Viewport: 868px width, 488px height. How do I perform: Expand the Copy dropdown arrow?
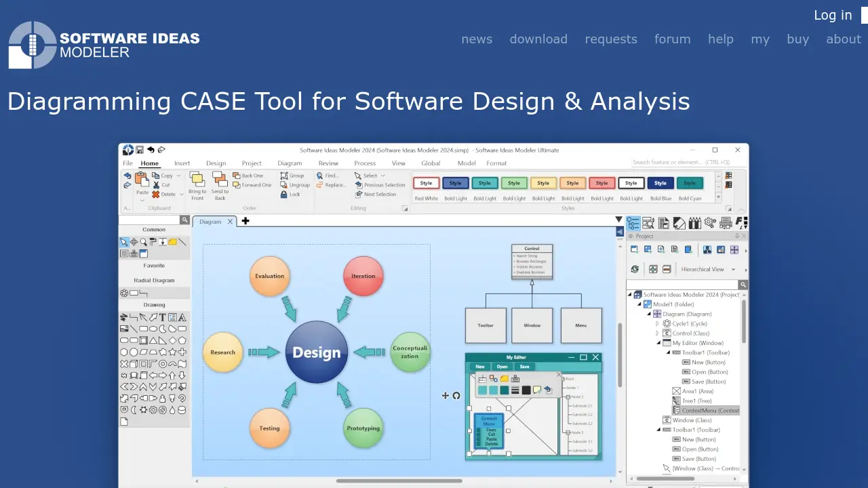tap(178, 176)
